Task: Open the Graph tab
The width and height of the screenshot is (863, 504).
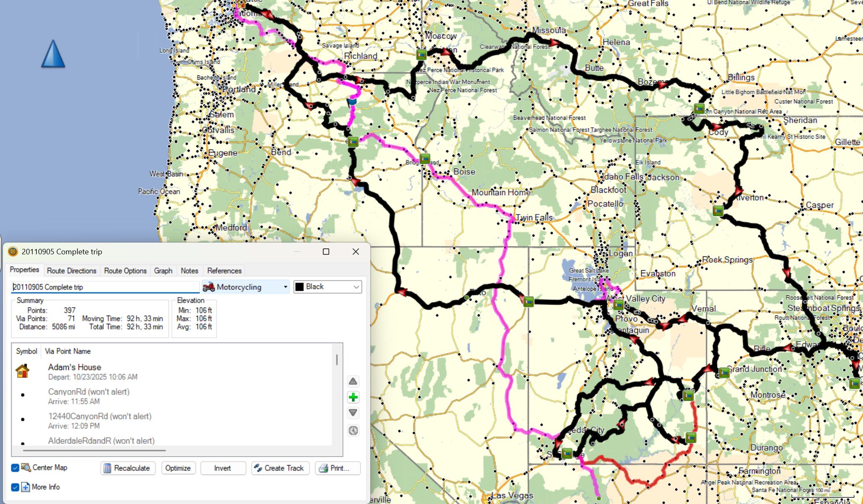Action: tap(163, 271)
